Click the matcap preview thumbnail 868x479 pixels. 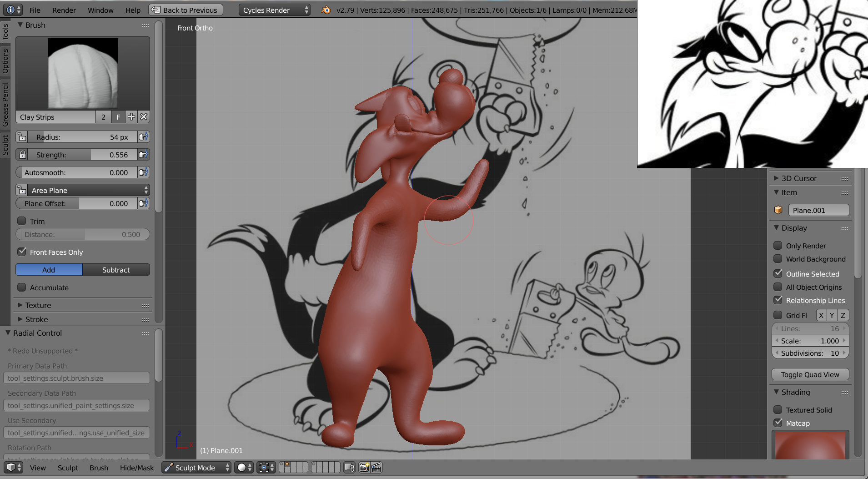[x=810, y=445]
